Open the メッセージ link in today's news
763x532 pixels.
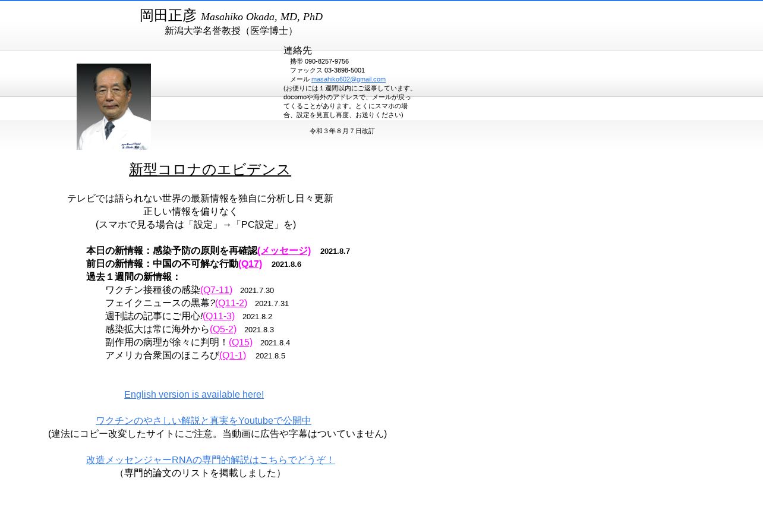coord(284,251)
